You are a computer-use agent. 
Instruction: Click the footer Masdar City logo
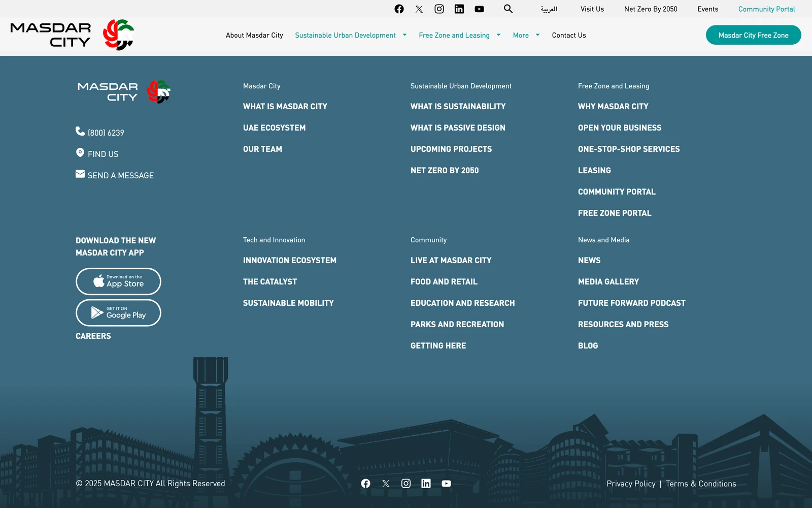124,92
